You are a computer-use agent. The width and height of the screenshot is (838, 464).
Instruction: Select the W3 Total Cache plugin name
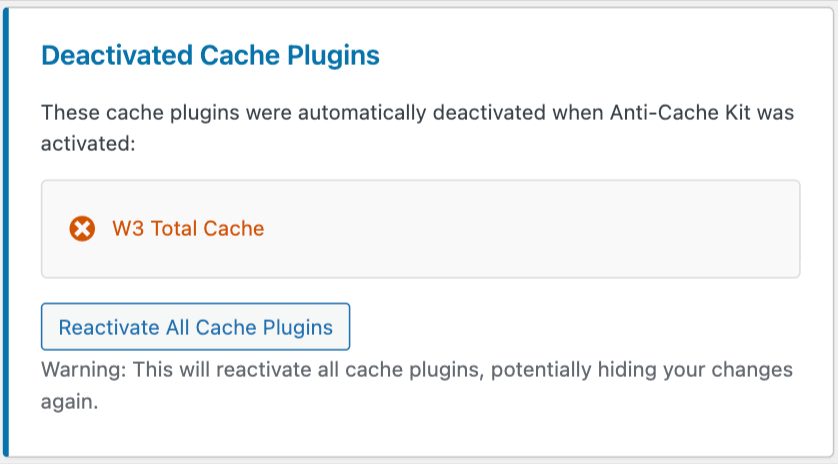click(x=188, y=229)
